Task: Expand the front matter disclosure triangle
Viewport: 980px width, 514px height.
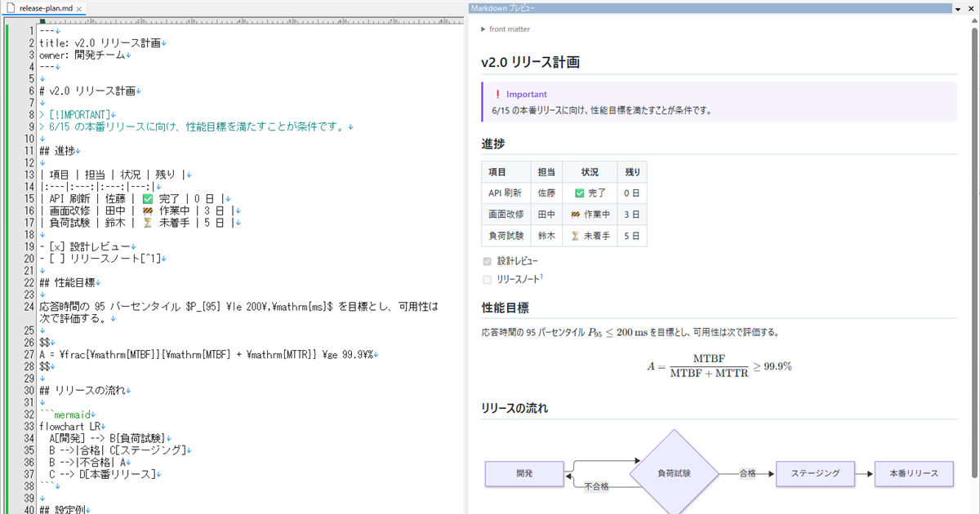Action: (x=483, y=29)
